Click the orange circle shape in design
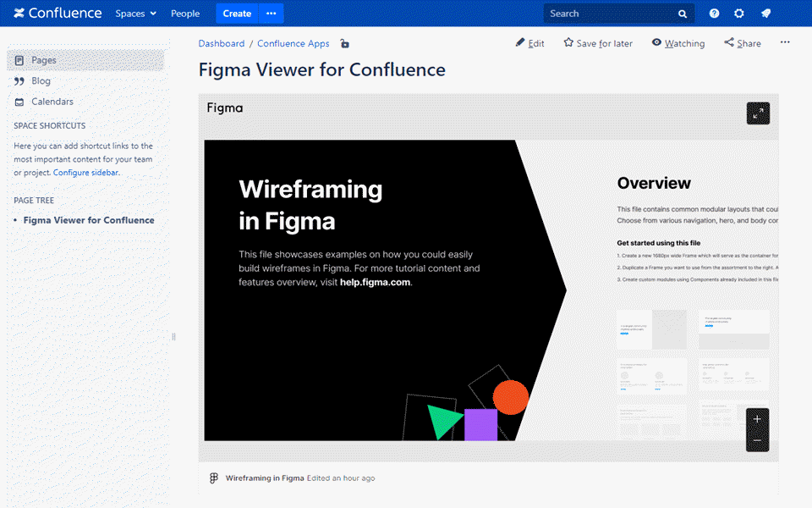812x508 pixels. coord(511,398)
